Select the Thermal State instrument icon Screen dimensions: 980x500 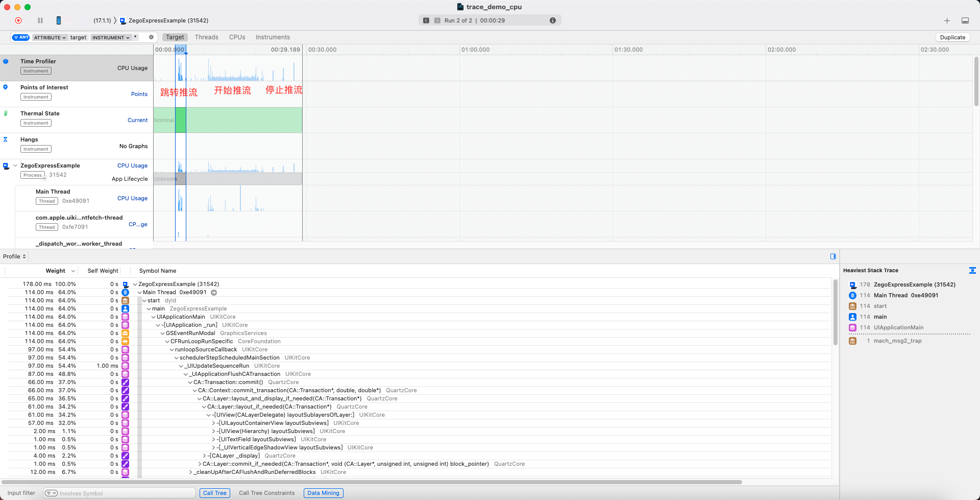click(6, 113)
